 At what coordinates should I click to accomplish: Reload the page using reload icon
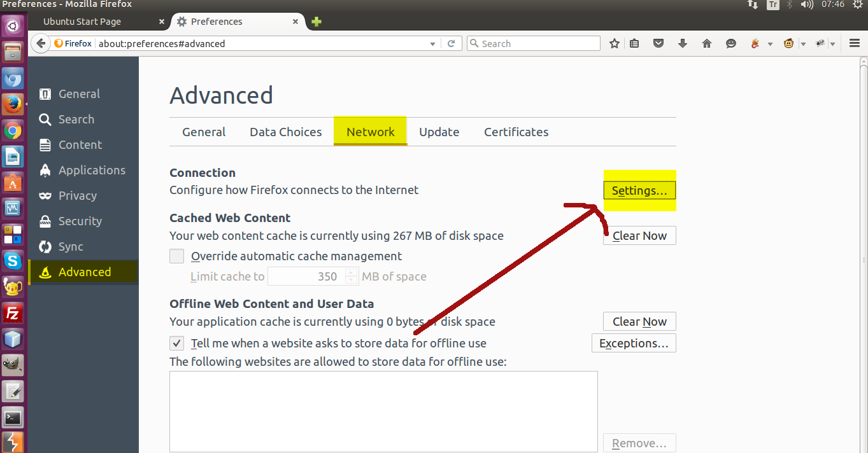pyautogui.click(x=452, y=43)
